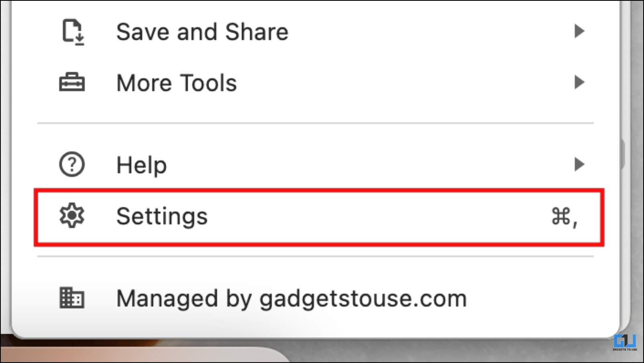Expand the Help submenu arrow
644x363 pixels.
coord(579,164)
